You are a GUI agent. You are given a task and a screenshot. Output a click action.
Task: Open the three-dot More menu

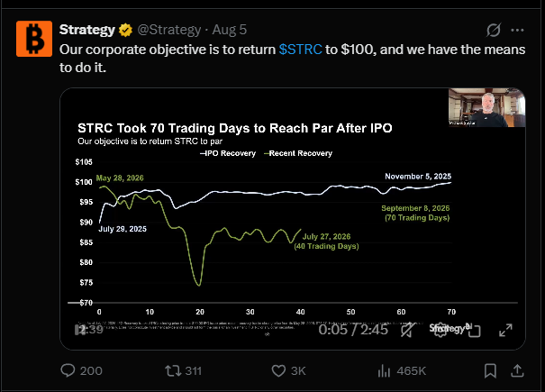[517, 31]
